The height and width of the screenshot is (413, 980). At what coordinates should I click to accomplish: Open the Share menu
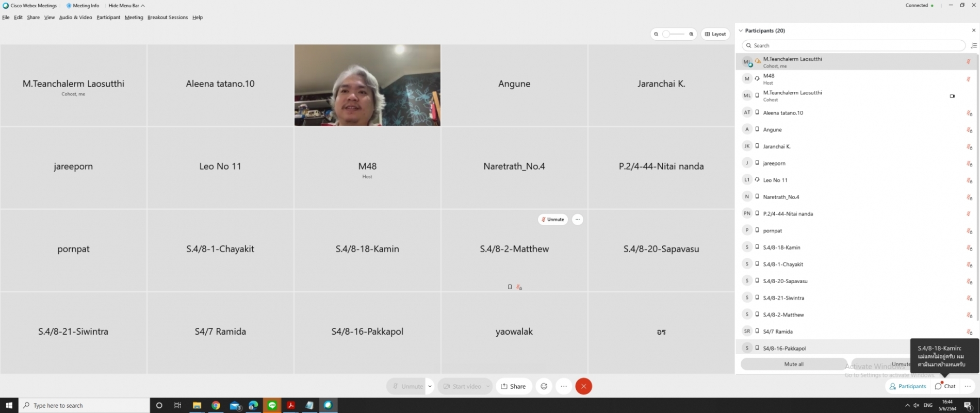tap(34, 18)
